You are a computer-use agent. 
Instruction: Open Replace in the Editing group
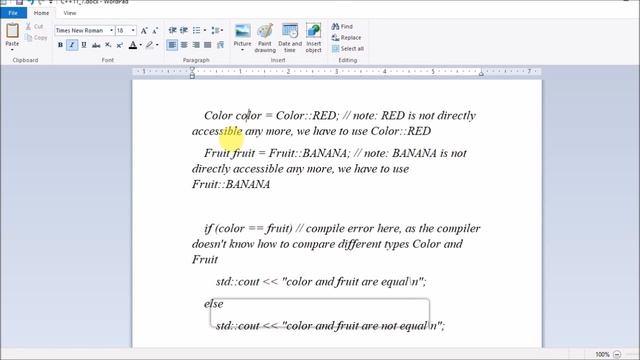coord(347,38)
